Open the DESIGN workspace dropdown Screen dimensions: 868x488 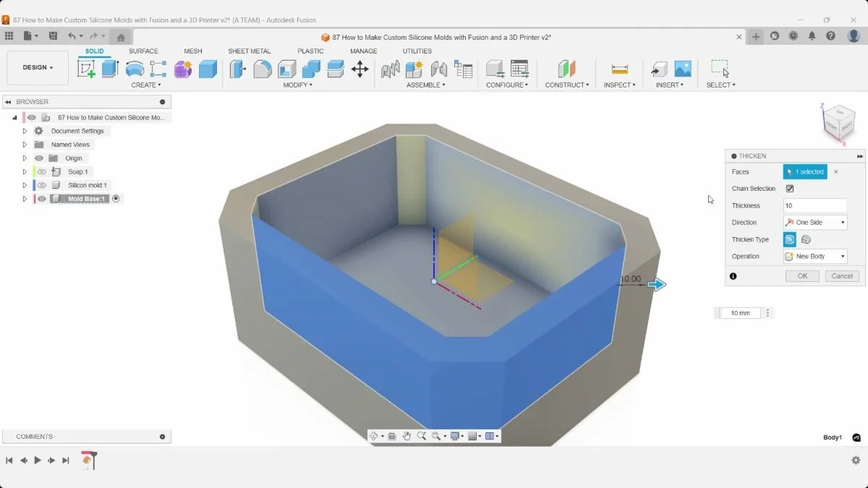(38, 68)
